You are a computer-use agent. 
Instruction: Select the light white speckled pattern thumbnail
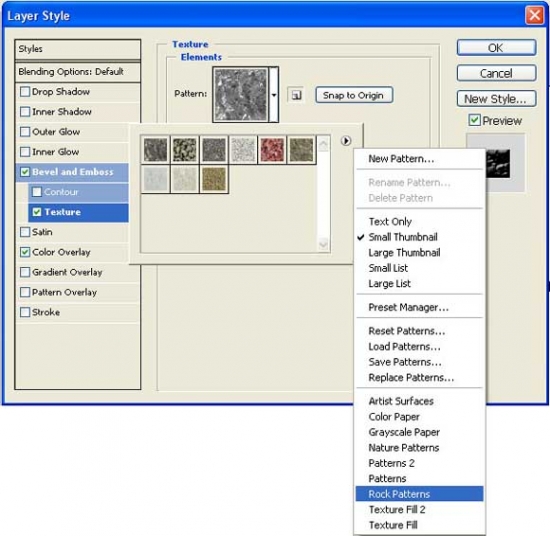coord(243,150)
